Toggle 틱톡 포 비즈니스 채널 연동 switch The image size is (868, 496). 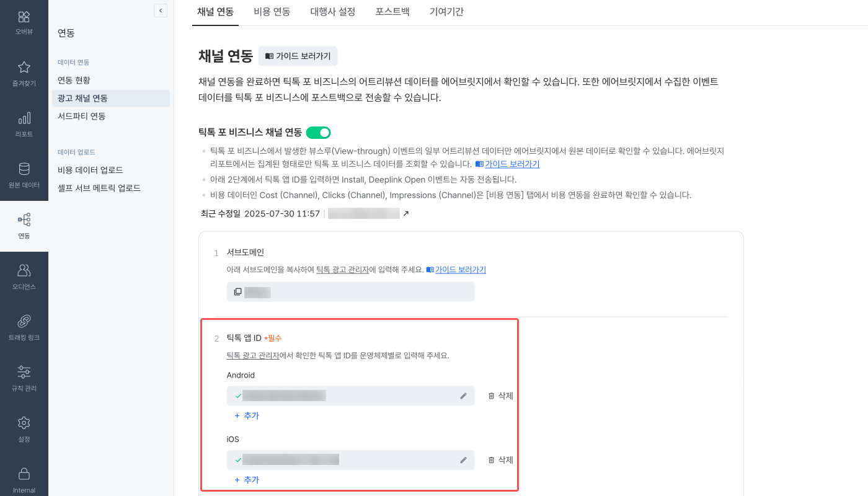click(318, 133)
